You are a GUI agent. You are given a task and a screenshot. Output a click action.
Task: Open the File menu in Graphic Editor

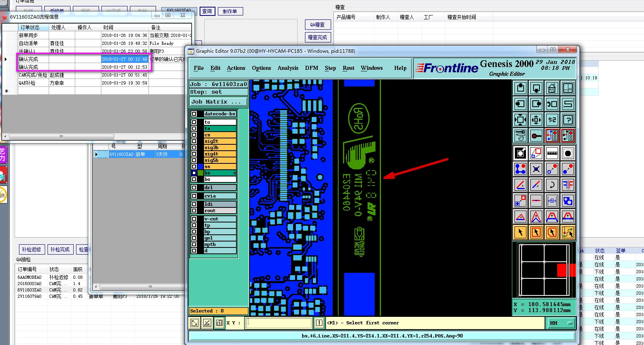coord(199,68)
